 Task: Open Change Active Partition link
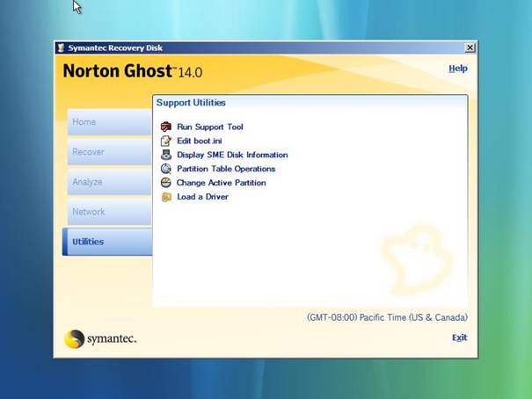222,183
